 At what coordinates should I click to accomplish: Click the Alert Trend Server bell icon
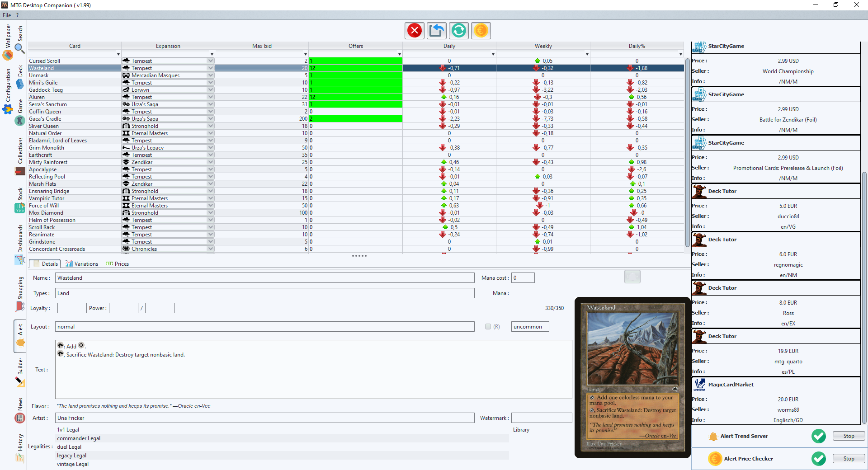pyautogui.click(x=713, y=436)
